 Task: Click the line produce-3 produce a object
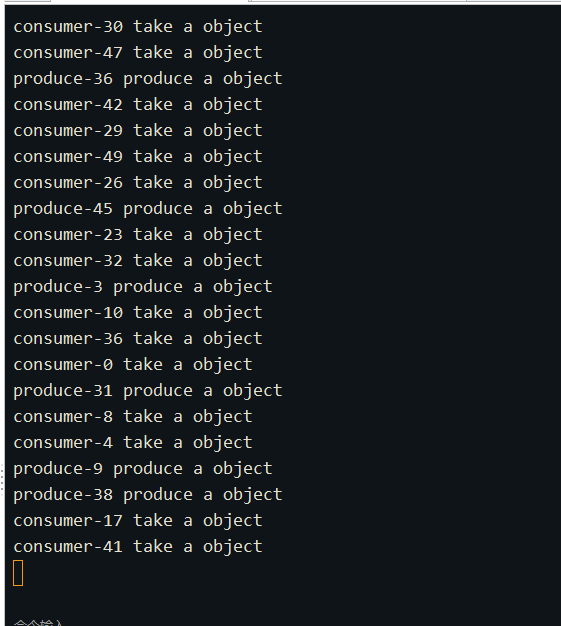click(x=143, y=287)
